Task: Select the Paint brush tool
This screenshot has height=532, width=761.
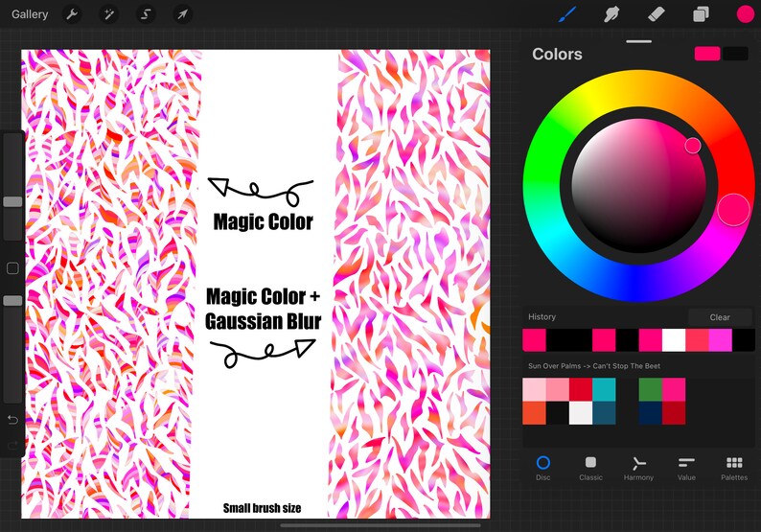Action: (566, 14)
